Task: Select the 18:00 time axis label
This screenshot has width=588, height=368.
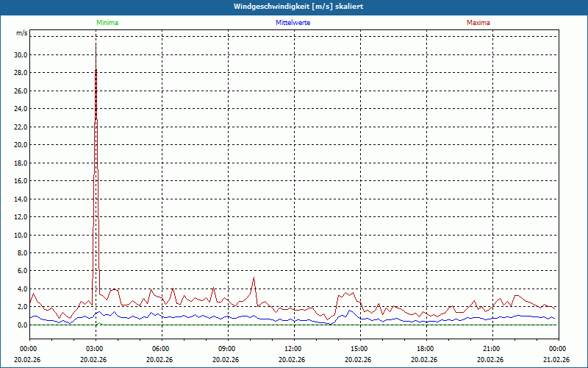Action: click(x=426, y=349)
